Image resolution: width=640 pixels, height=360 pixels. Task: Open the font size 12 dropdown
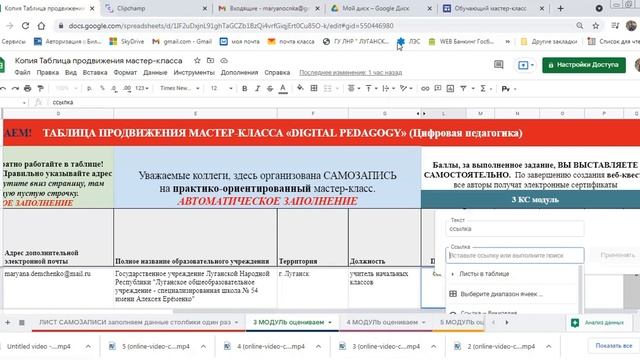pyautogui.click(x=221, y=88)
